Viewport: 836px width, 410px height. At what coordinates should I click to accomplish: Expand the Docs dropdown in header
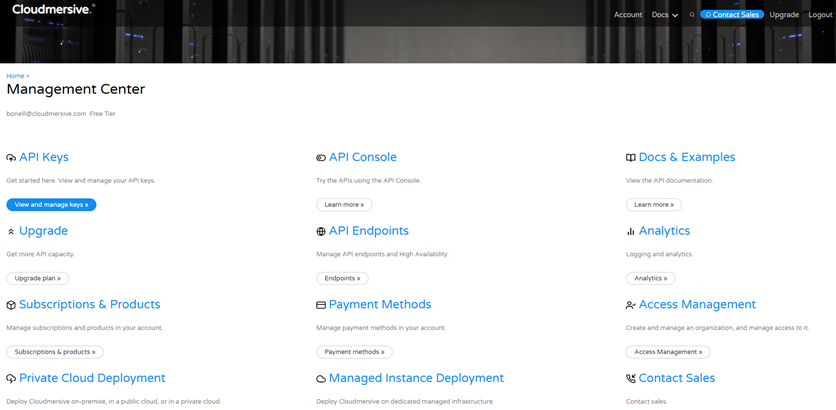coord(665,15)
